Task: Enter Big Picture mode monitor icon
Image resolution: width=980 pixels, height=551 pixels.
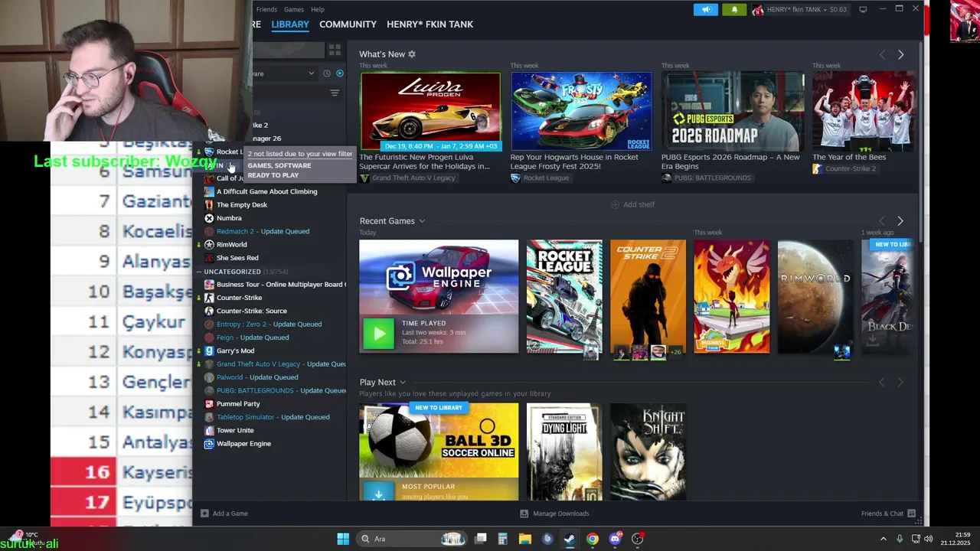Action: (863, 9)
